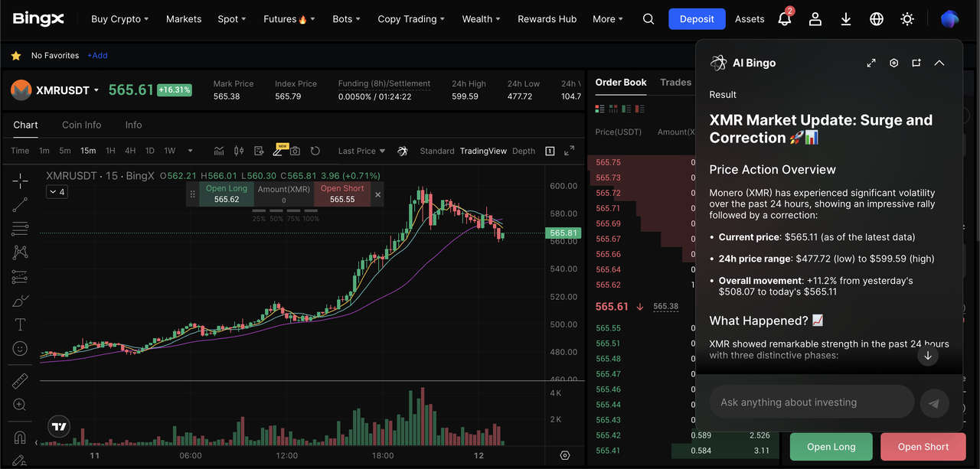Click the notifications bell icon
The image size is (980, 469).
tap(784, 19)
